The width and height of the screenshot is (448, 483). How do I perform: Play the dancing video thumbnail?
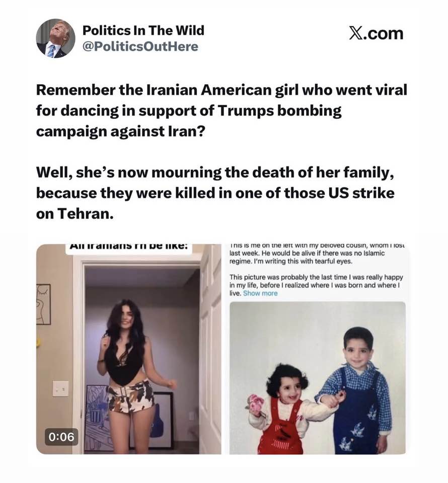(x=129, y=349)
